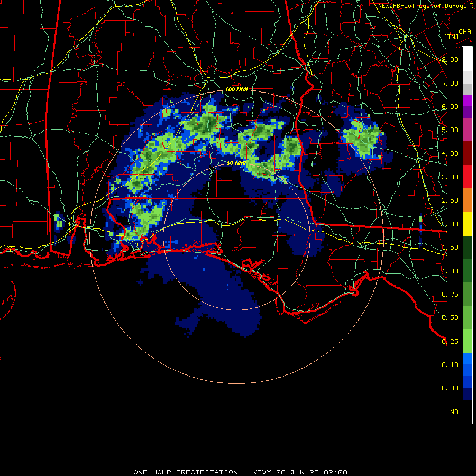Pick the light blue 0.10 scale swatch
Image resolution: width=476 pixels, height=476 pixels.
(467, 359)
